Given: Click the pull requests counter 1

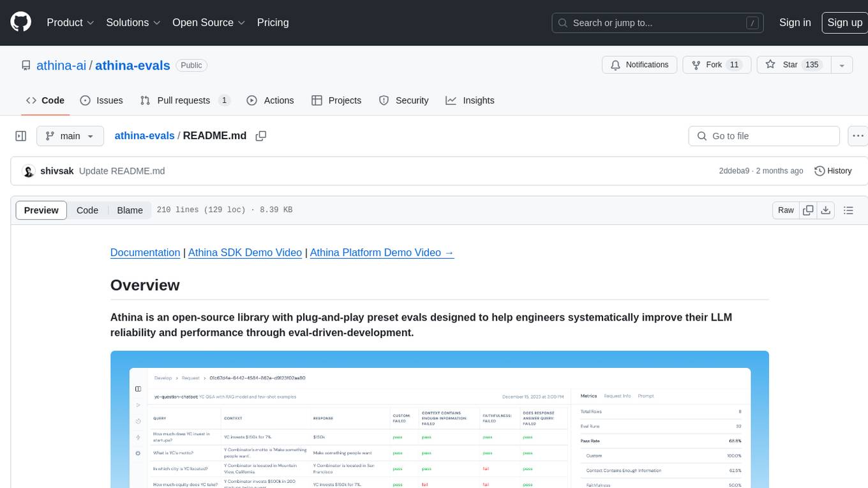Looking at the screenshot, I should click(224, 100).
